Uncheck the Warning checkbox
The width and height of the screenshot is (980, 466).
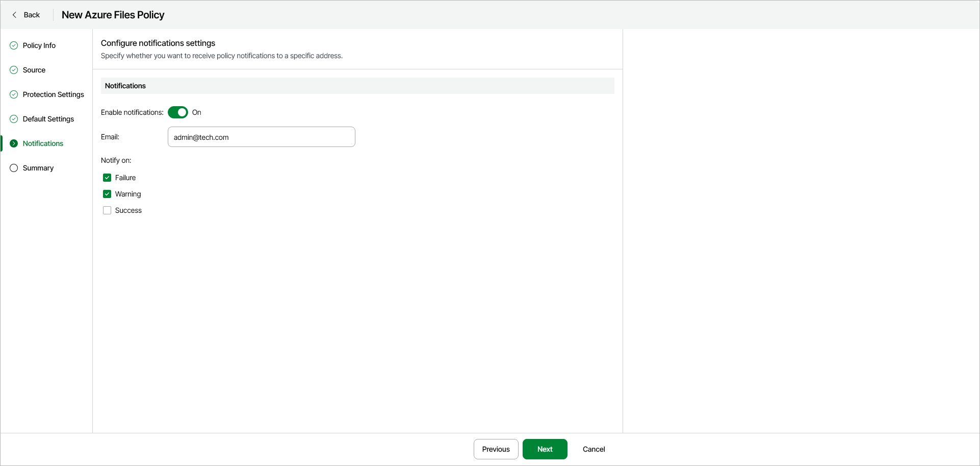point(107,194)
